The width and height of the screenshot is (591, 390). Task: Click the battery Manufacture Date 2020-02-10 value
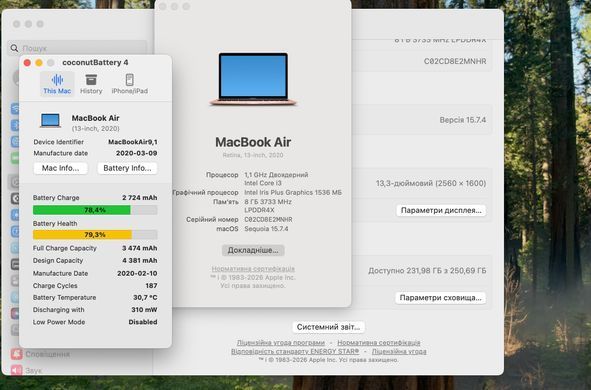click(x=137, y=273)
